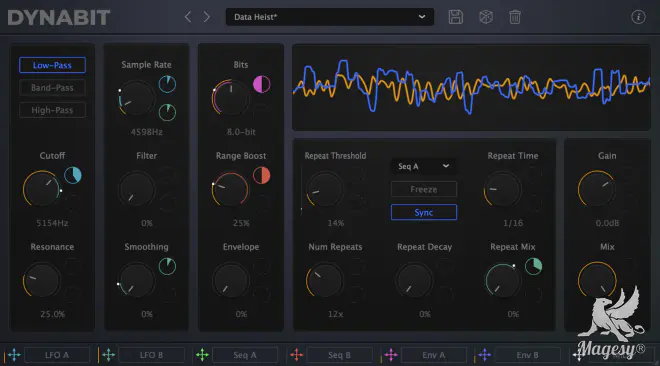This screenshot has width=660, height=366.
Task: Click the delete preset trash icon
Action: [515, 17]
